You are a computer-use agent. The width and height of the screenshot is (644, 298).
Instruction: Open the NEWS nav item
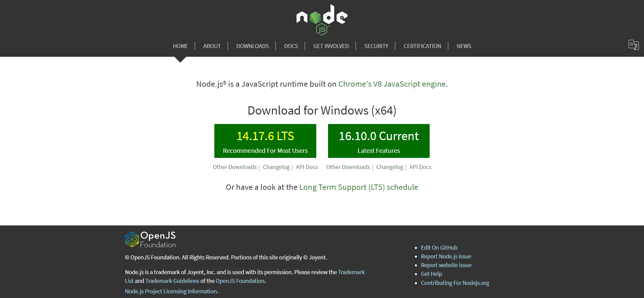(x=464, y=46)
